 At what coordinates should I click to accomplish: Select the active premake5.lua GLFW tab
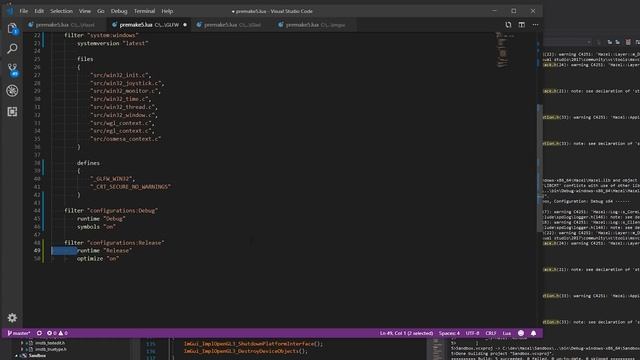[148, 25]
